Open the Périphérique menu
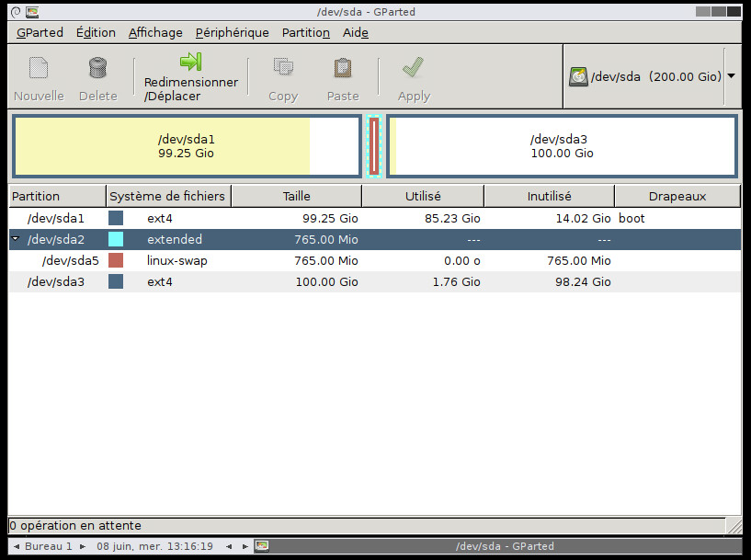The width and height of the screenshot is (751, 560). [232, 32]
